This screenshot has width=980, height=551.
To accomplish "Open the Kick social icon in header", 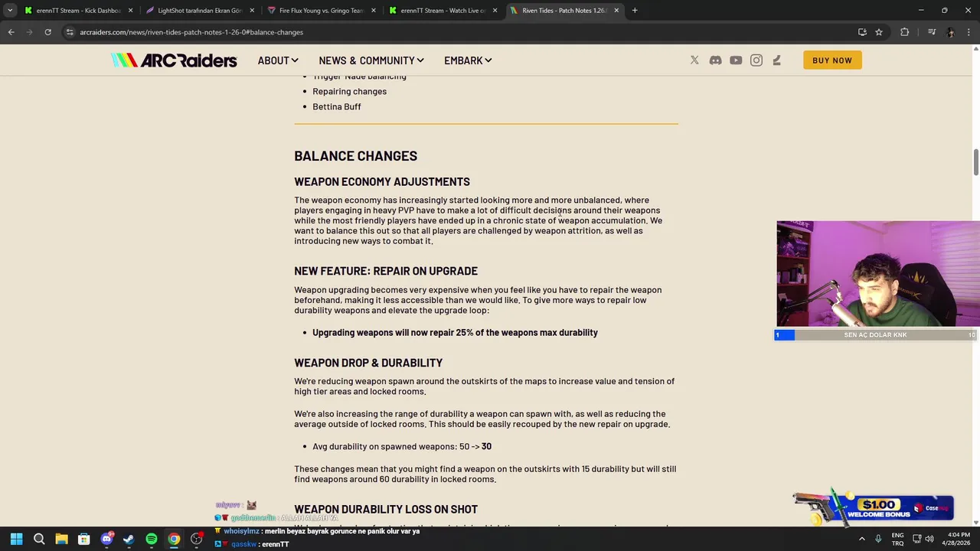I will 776,60.
